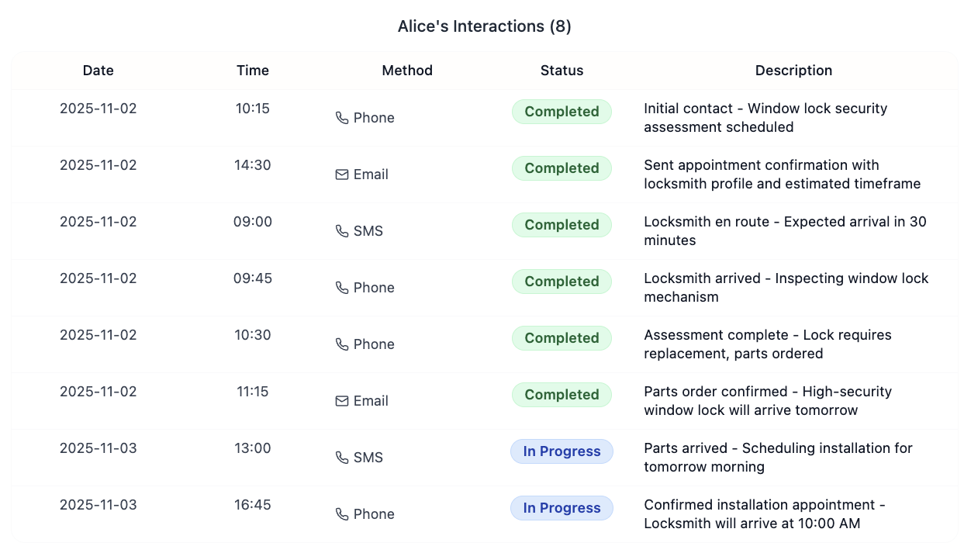971x560 pixels.
Task: Click phone icon in 09:45 row
Action: tap(342, 288)
